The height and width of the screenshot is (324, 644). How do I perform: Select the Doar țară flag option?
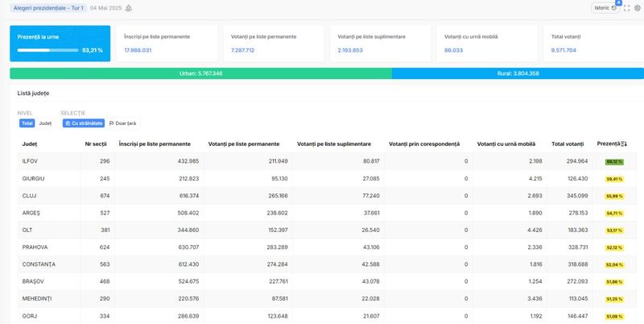point(122,123)
